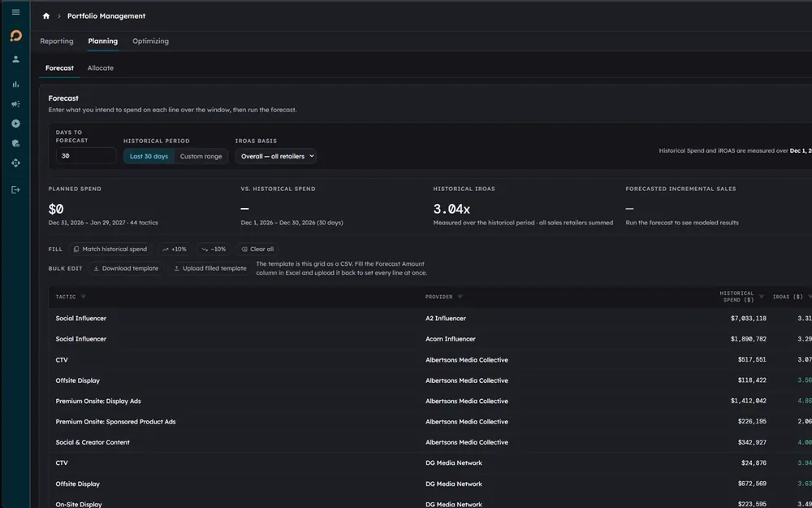This screenshot has height=508, width=812.
Task: Click the $672,569 historical spend value
Action: [x=752, y=484]
